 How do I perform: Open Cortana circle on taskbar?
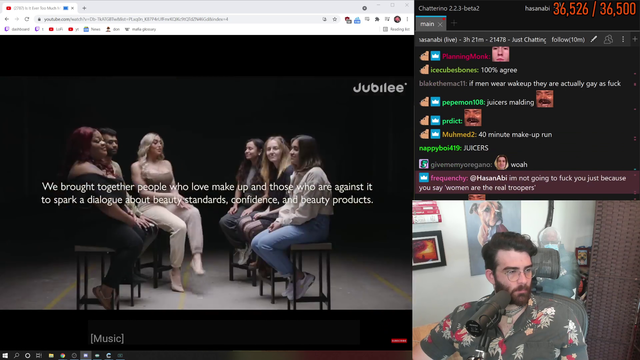point(27,356)
